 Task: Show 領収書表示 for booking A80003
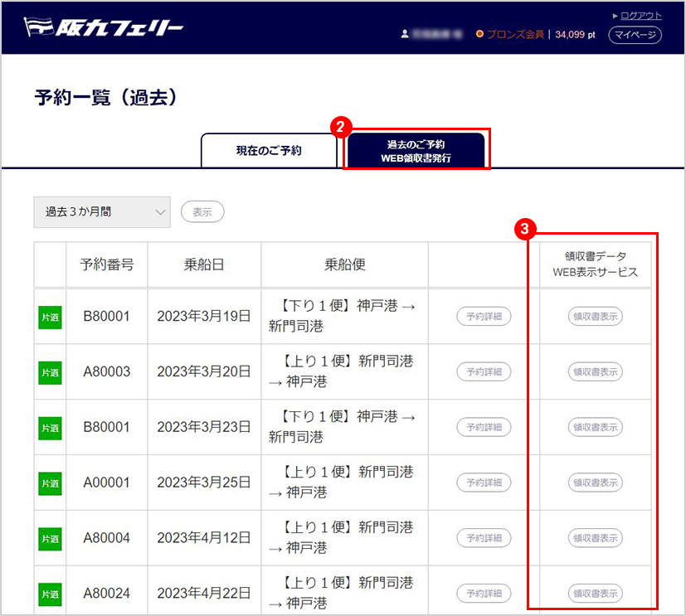coord(595,372)
